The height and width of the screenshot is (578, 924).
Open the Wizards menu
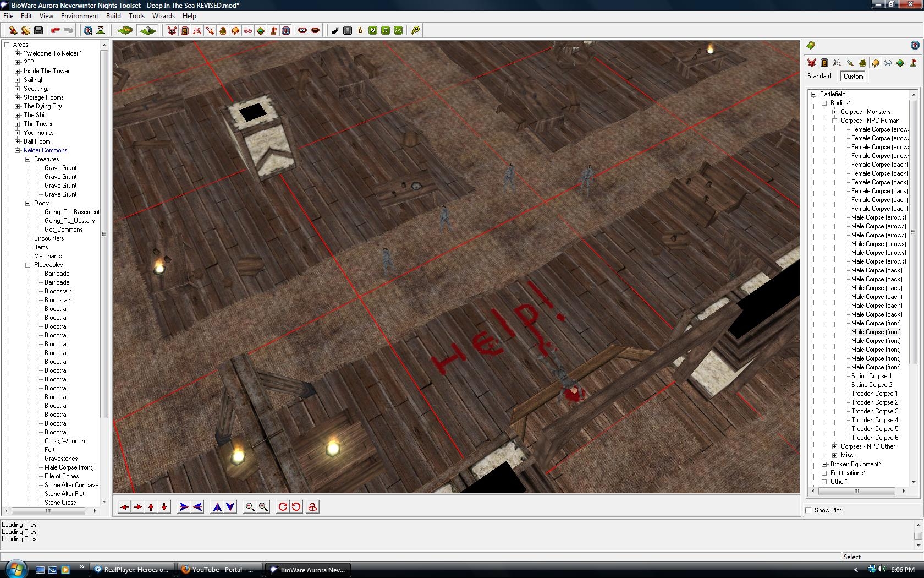(x=163, y=16)
